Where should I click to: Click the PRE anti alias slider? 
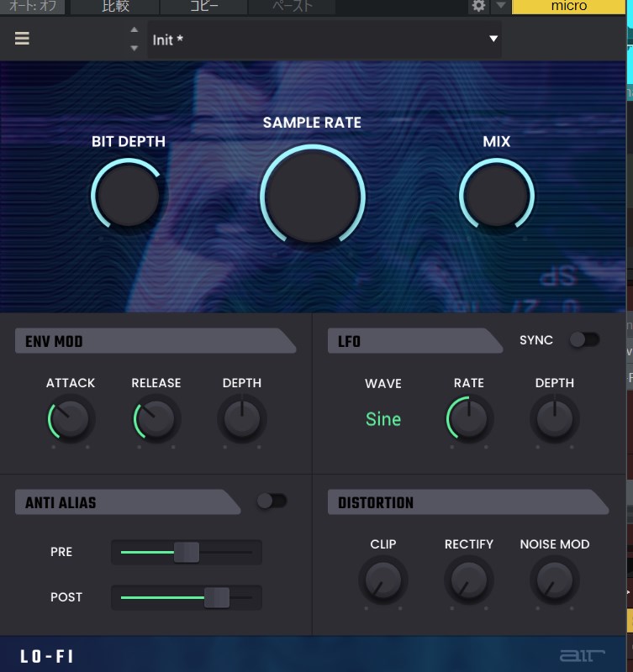click(187, 552)
